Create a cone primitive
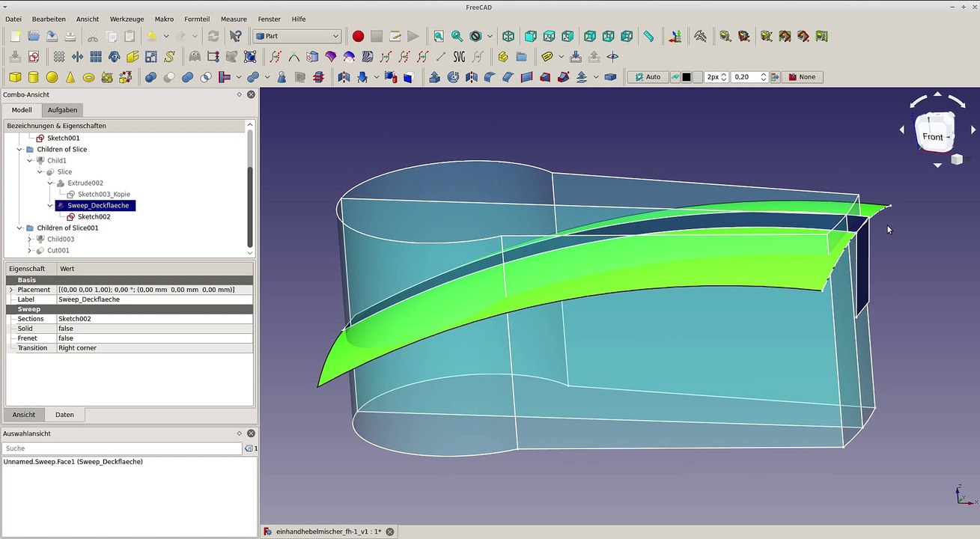This screenshot has width=980, height=539. tap(70, 77)
